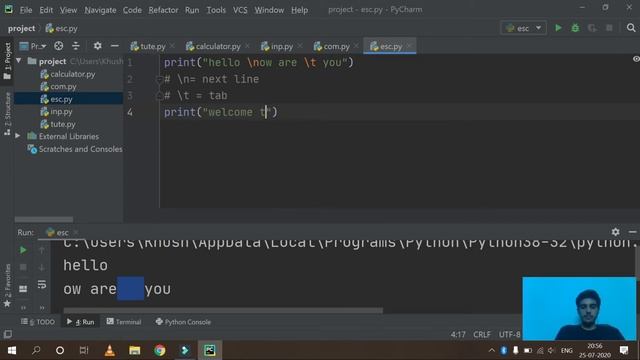
Task: Open the Project view selector dropdown
Action: coord(33,46)
